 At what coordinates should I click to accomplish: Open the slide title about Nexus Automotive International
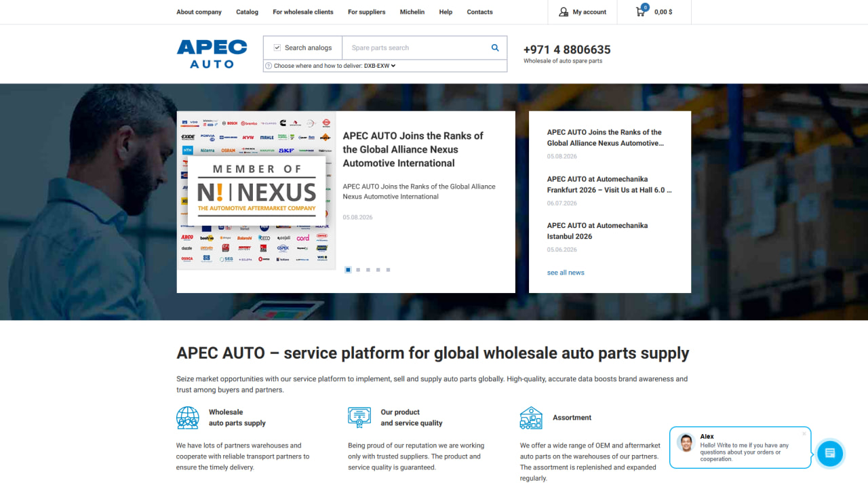coord(413,149)
